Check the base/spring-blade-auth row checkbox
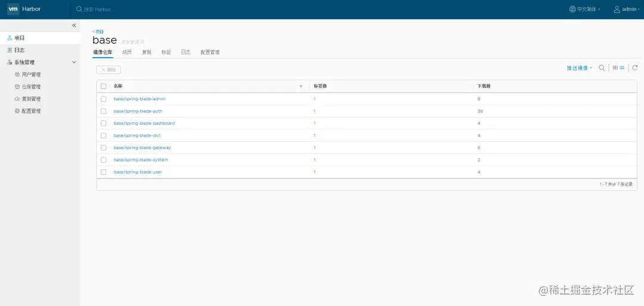Screen dimensions: 644x306 coord(104,112)
